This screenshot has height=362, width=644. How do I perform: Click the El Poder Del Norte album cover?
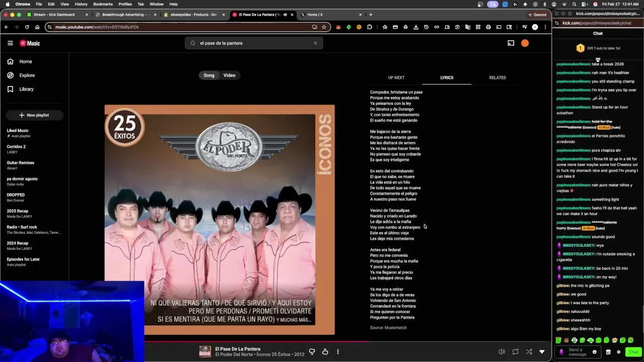[219, 220]
